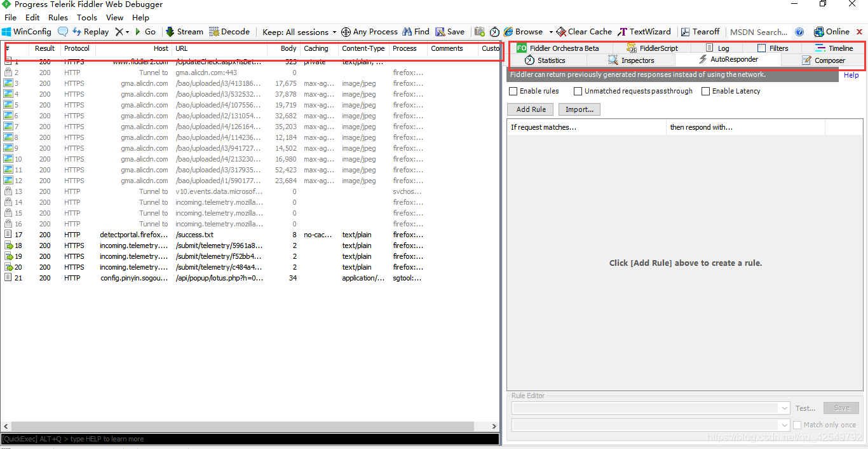Click the Test... button
868x449 pixels.
coord(805,408)
